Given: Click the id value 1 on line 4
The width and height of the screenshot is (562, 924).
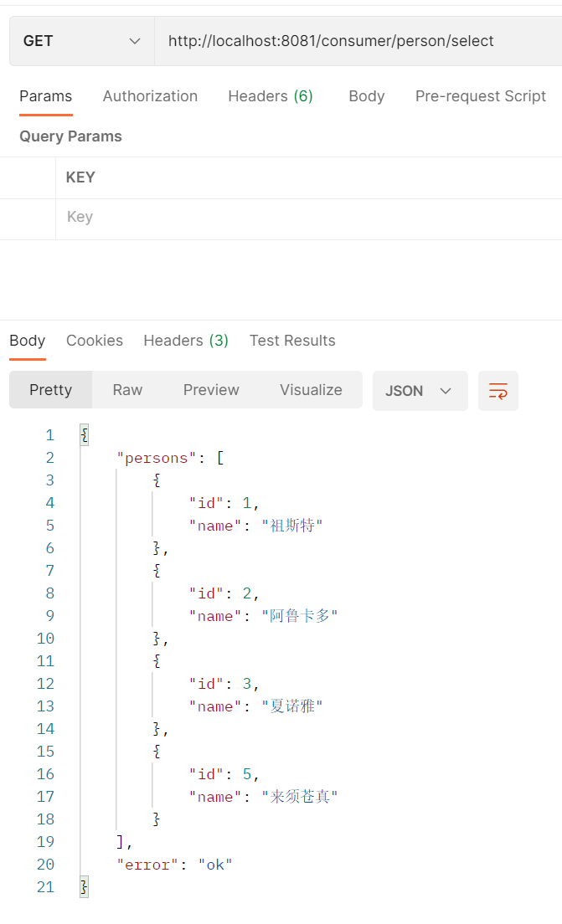Looking at the screenshot, I should click(247, 503).
